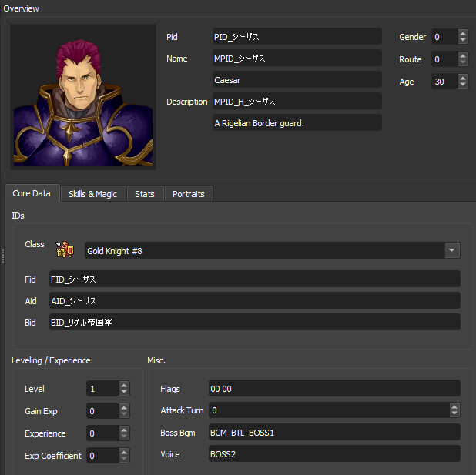Click the Exp Coefficient number field
This screenshot has height=475, width=476.
pyautogui.click(x=103, y=456)
